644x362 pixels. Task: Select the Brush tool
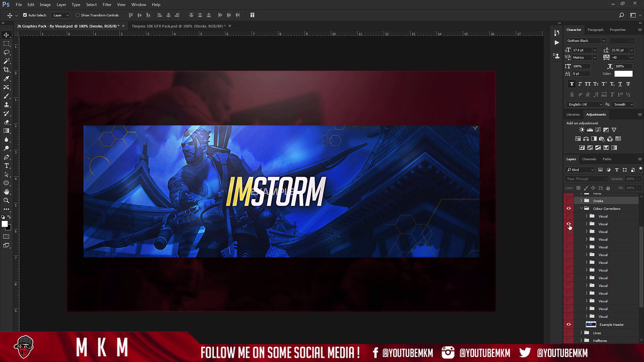[6, 96]
